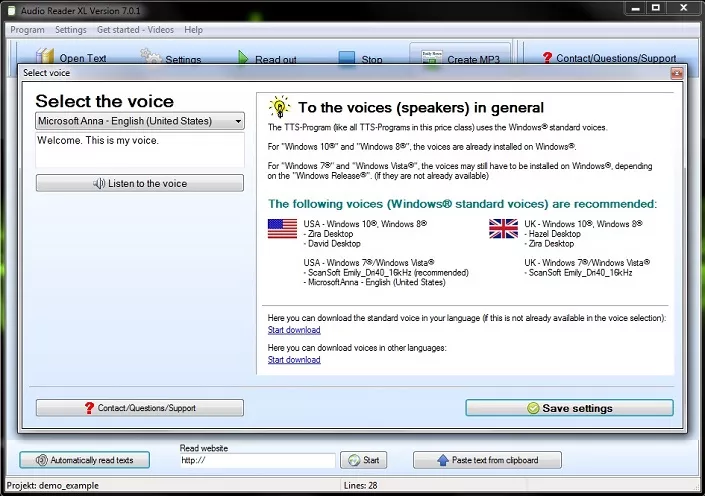
Task: Expand the Microsoft Anna voice dropdown
Action: pyautogui.click(x=237, y=121)
